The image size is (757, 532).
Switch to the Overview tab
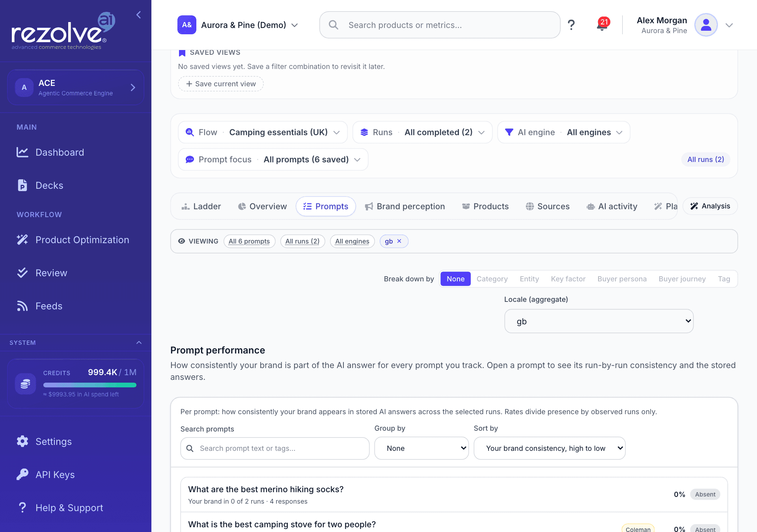tap(262, 206)
